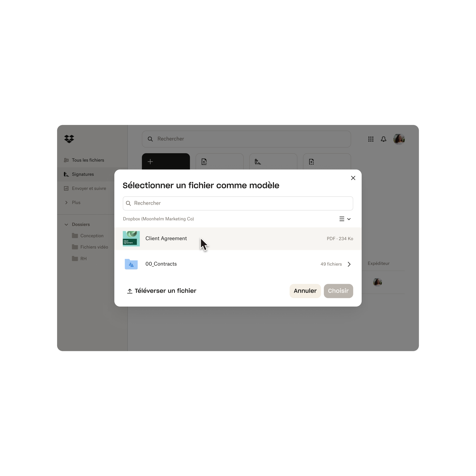This screenshot has width=476, height=476.
Task: Close the modal with X button
Action: click(353, 178)
